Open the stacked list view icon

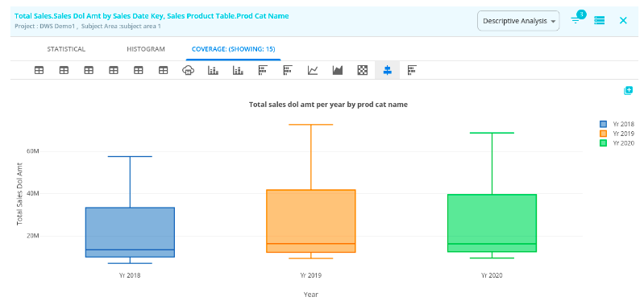pos(600,20)
